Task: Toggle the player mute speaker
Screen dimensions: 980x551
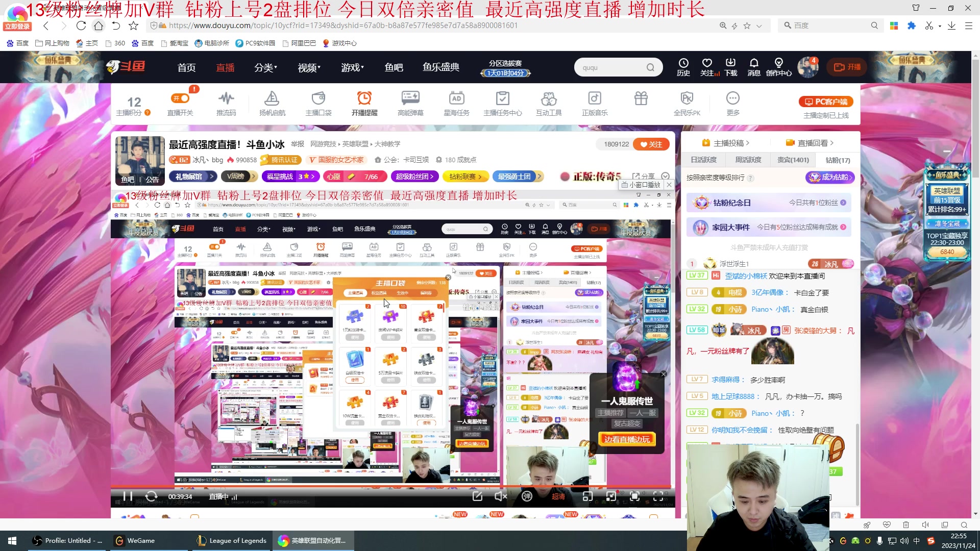Action: pyautogui.click(x=501, y=496)
